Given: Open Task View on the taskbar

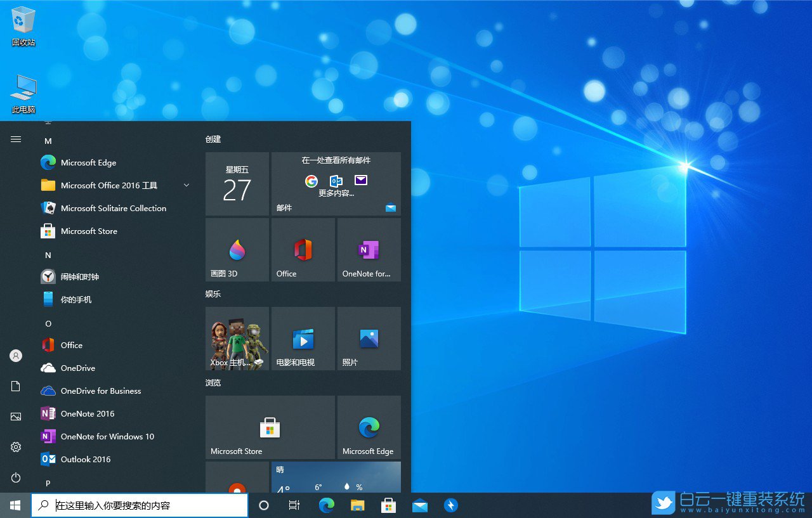Looking at the screenshot, I should 294,505.
